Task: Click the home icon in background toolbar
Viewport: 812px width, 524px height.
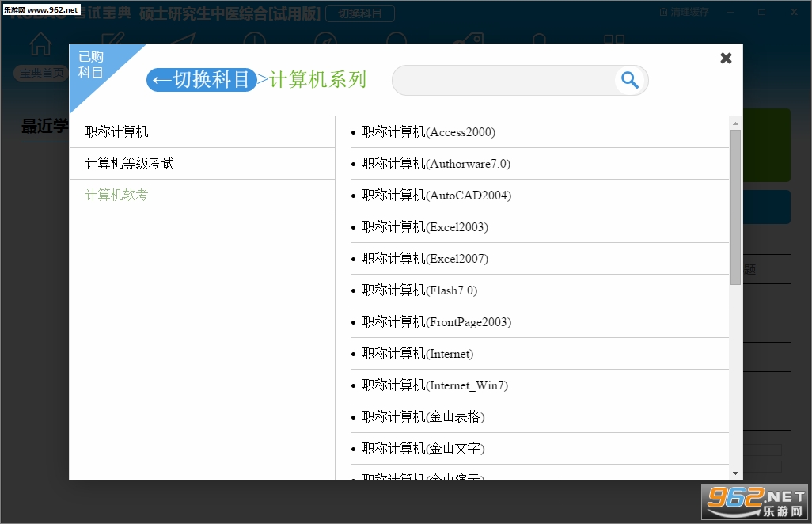Action: [40, 44]
